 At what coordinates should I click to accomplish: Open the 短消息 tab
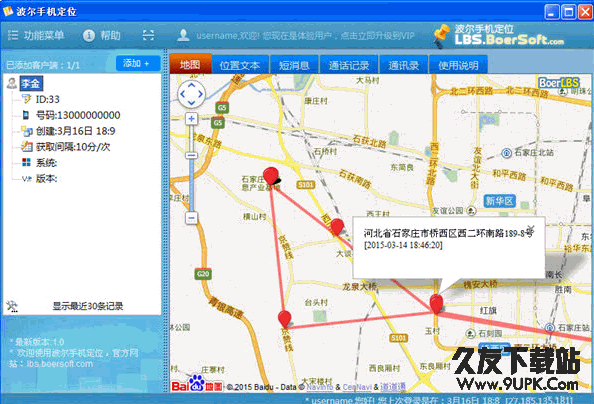point(294,65)
